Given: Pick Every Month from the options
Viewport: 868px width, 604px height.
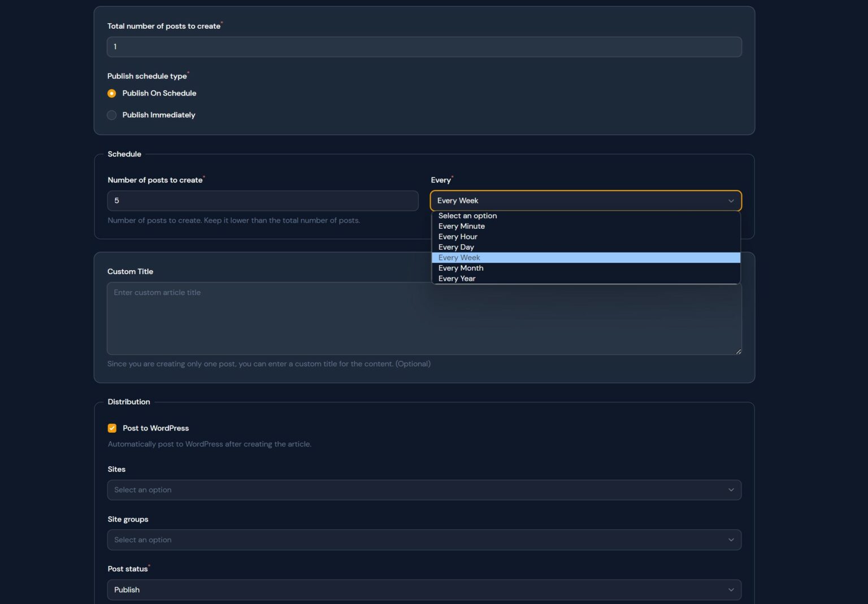Looking at the screenshot, I should coord(461,268).
